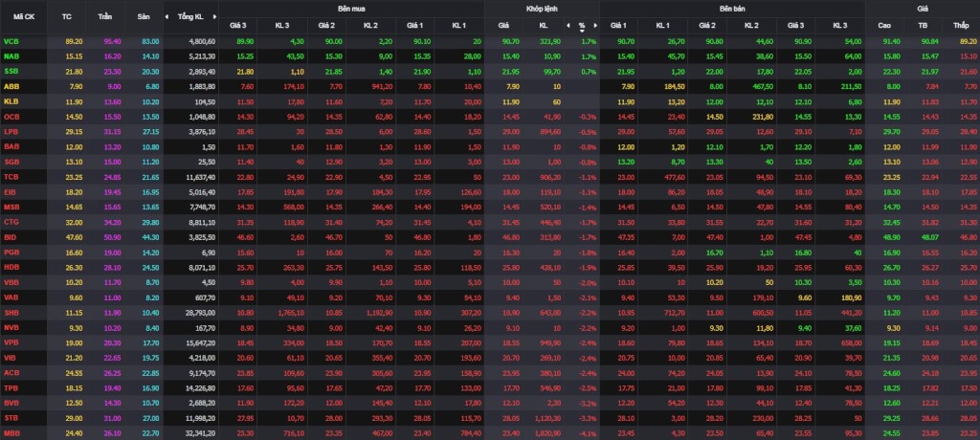Open the SHB stock symbol
This screenshot has height=440, width=980.
(11, 313)
